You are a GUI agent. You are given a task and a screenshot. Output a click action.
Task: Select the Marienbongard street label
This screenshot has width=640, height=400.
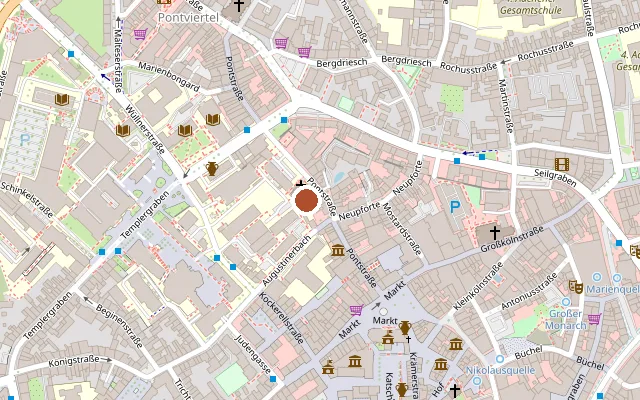(169, 77)
